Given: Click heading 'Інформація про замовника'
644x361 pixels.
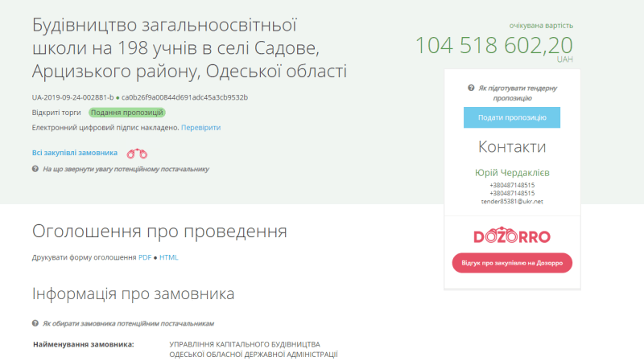Looking at the screenshot, I should [x=133, y=293].
